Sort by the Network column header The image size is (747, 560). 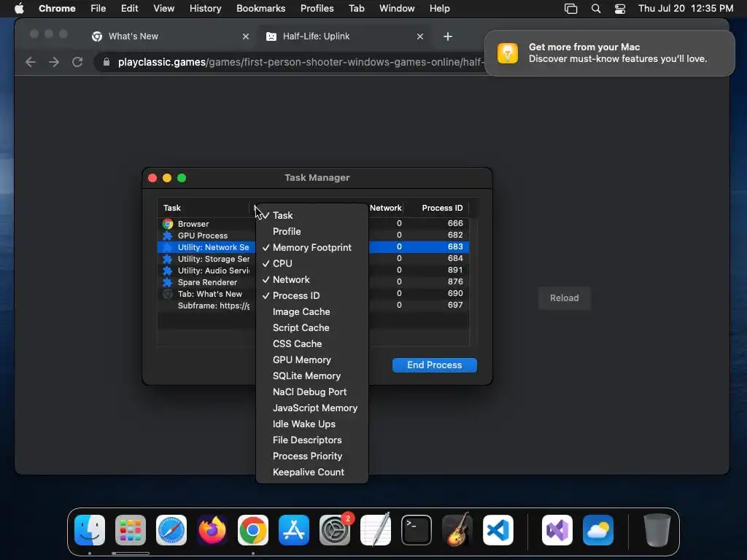385,208
